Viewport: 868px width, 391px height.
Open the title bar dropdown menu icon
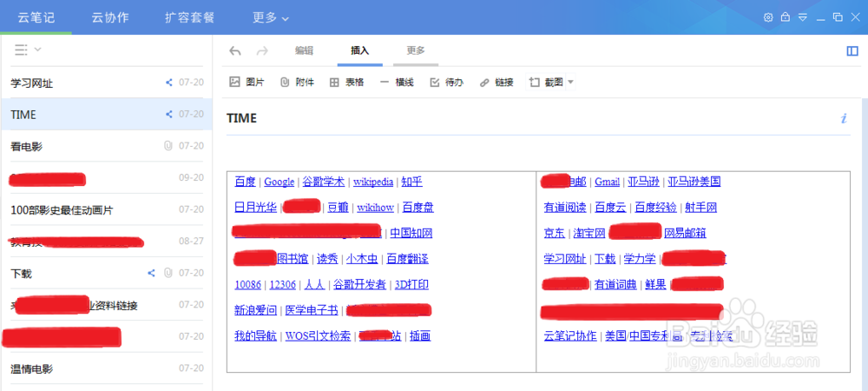point(803,17)
